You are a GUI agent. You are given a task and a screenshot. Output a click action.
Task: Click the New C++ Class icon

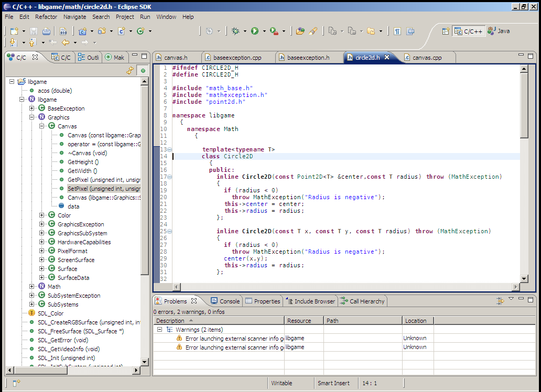click(140, 31)
